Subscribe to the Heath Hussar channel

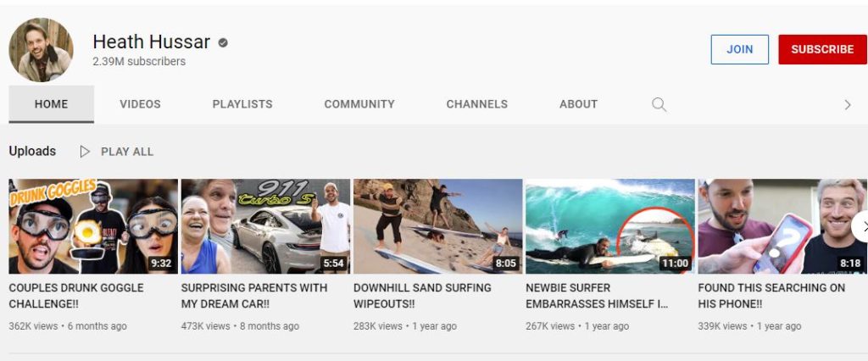coord(822,49)
